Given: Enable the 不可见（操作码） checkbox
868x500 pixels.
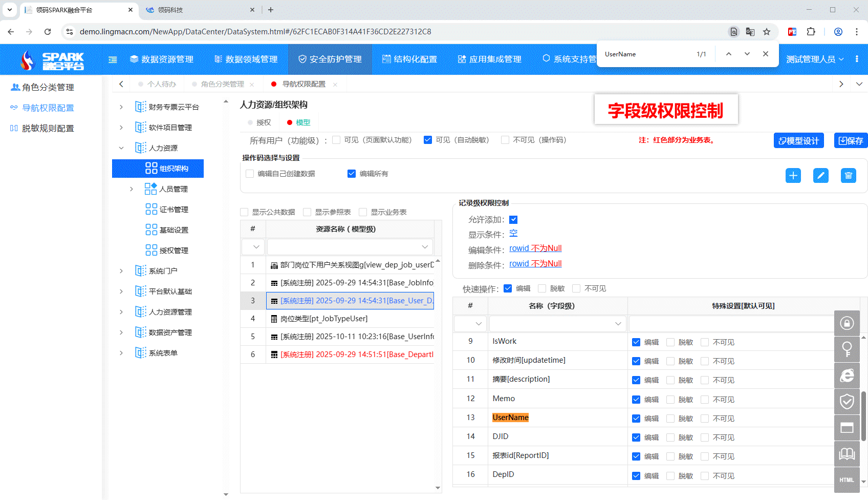Looking at the screenshot, I should 505,139.
